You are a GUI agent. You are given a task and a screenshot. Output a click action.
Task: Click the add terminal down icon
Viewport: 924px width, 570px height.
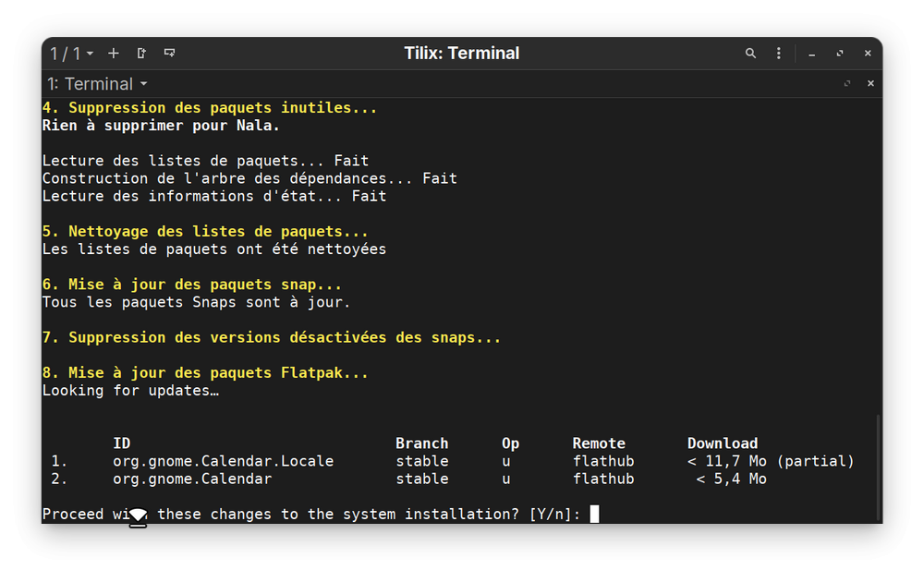[169, 54]
